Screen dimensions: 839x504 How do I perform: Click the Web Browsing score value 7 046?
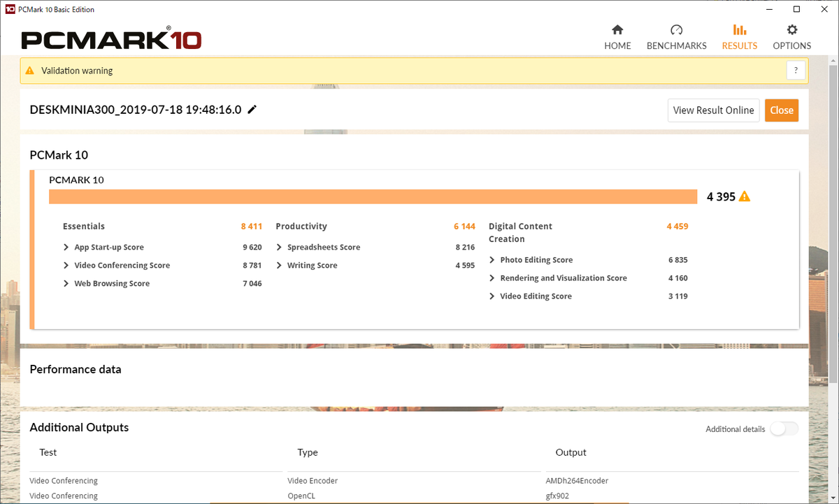pos(252,284)
